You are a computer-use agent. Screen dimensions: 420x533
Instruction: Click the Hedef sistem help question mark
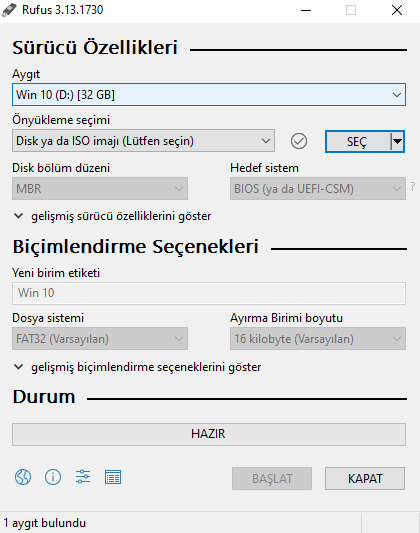click(x=413, y=186)
